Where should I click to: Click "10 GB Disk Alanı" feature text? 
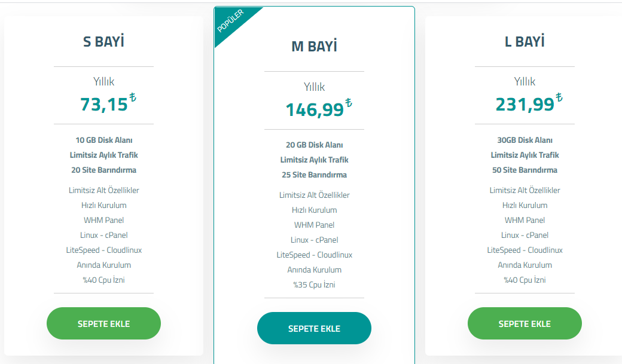103,140
